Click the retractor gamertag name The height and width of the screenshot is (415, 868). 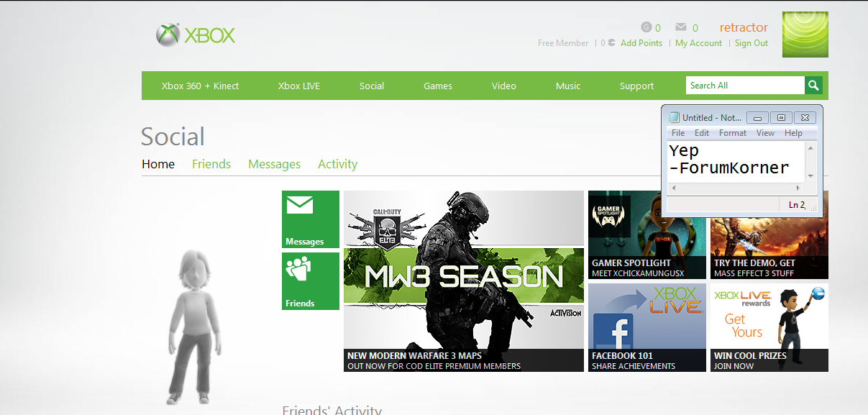(x=744, y=27)
